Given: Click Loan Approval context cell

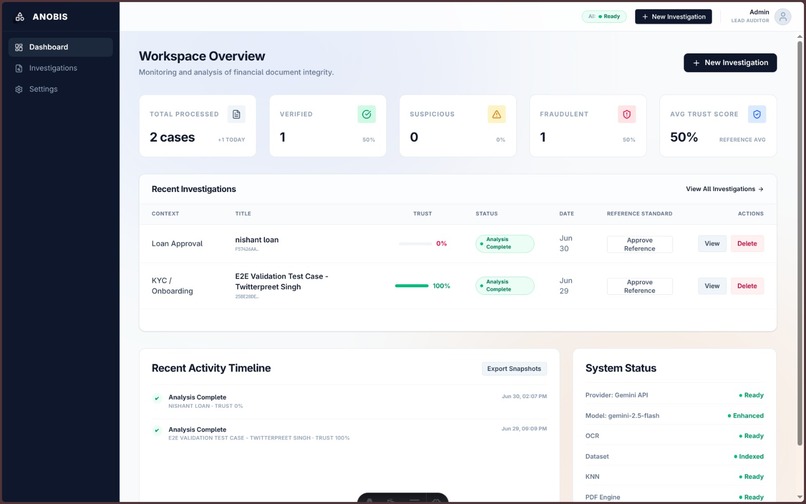Looking at the screenshot, I should 177,244.
